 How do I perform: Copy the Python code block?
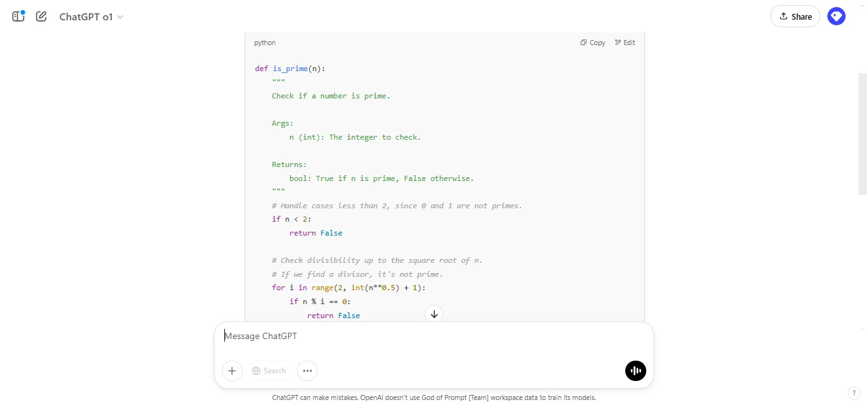592,43
